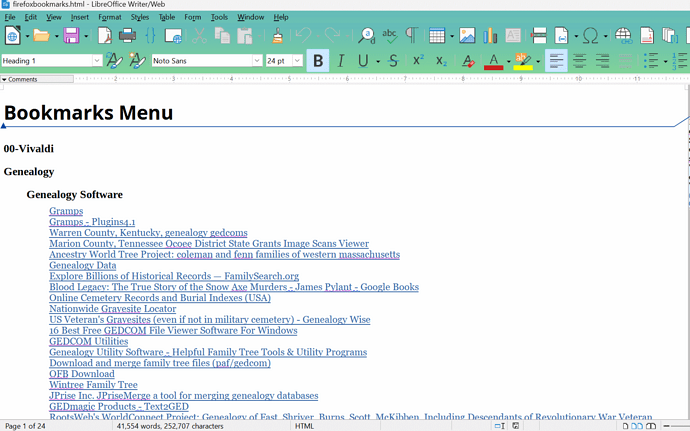690x431 pixels.
Task: Toggle Italic formatting
Action: tap(341, 61)
